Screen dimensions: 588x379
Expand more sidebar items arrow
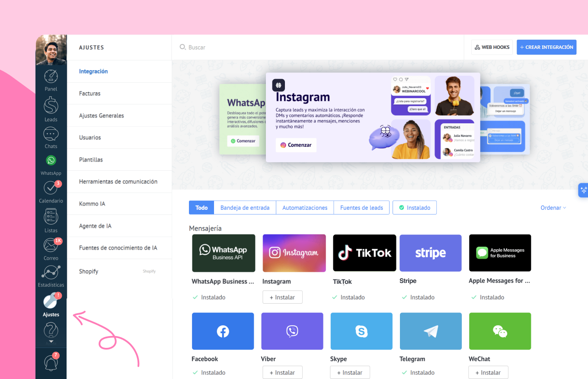coord(51,342)
